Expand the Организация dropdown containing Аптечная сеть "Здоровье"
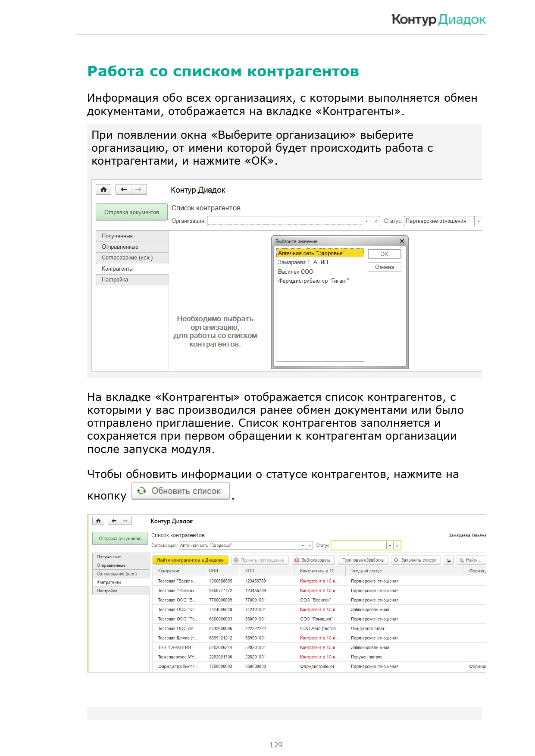535x756 pixels. click(302, 545)
